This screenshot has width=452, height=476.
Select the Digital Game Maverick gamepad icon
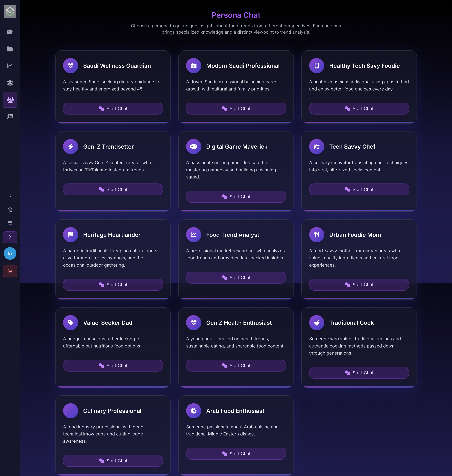(194, 146)
